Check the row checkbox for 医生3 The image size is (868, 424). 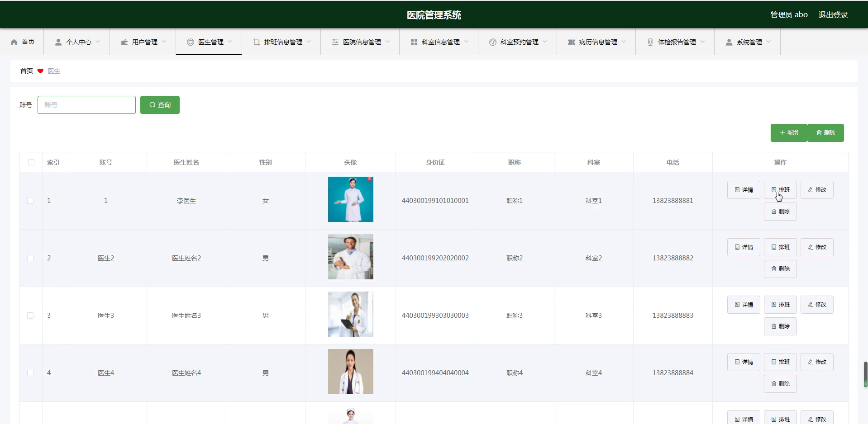(30, 316)
